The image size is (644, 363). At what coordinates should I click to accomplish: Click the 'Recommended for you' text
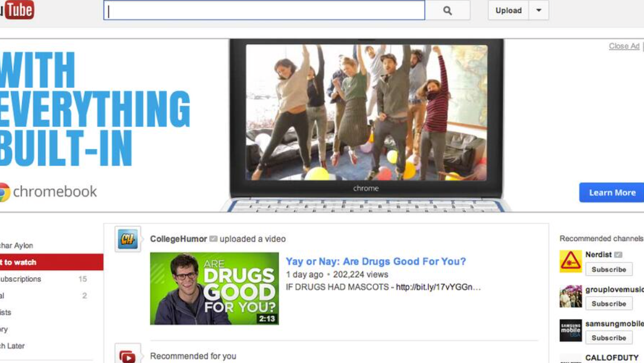pyautogui.click(x=193, y=356)
